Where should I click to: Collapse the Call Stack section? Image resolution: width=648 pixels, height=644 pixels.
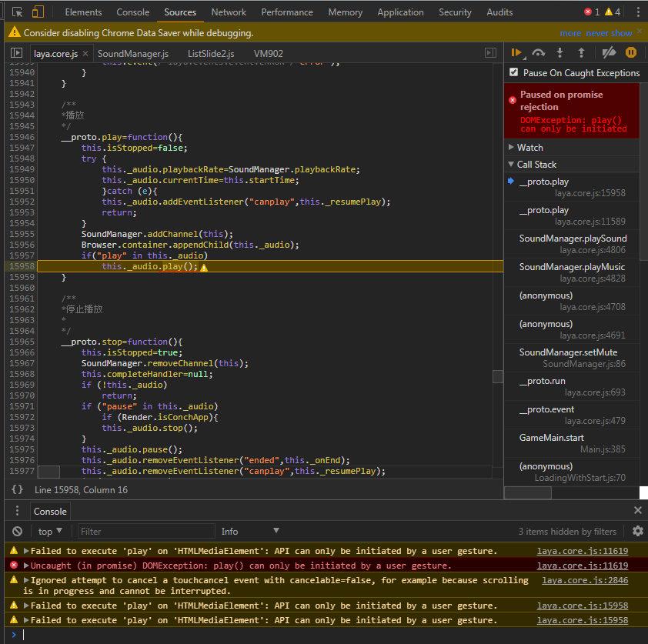click(536, 164)
